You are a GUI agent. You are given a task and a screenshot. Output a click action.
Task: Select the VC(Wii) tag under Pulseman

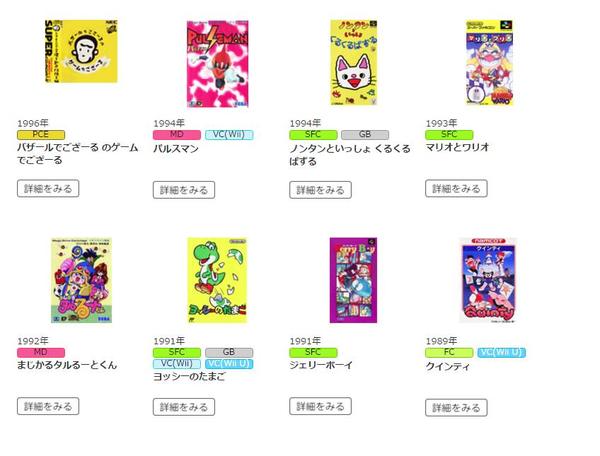229,135
